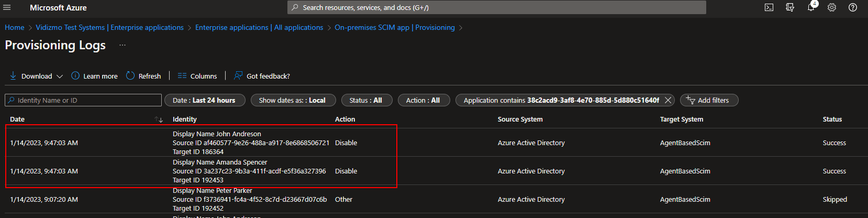Viewport: 868px width, 218px height.
Task: Open the Columns chooser
Action: point(197,76)
